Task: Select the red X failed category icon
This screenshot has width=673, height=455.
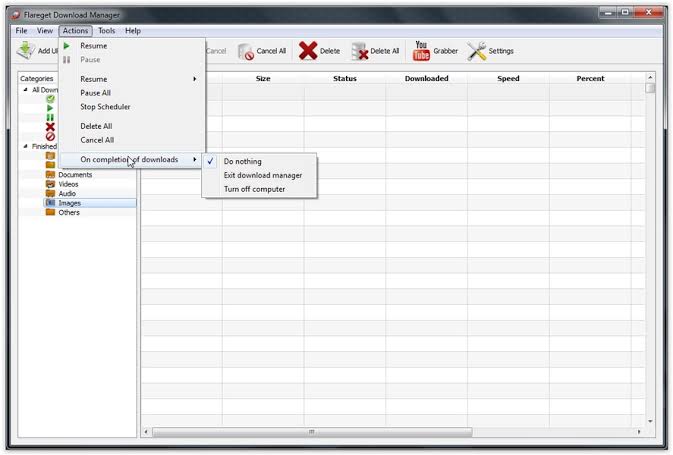Action: pyautogui.click(x=50, y=127)
